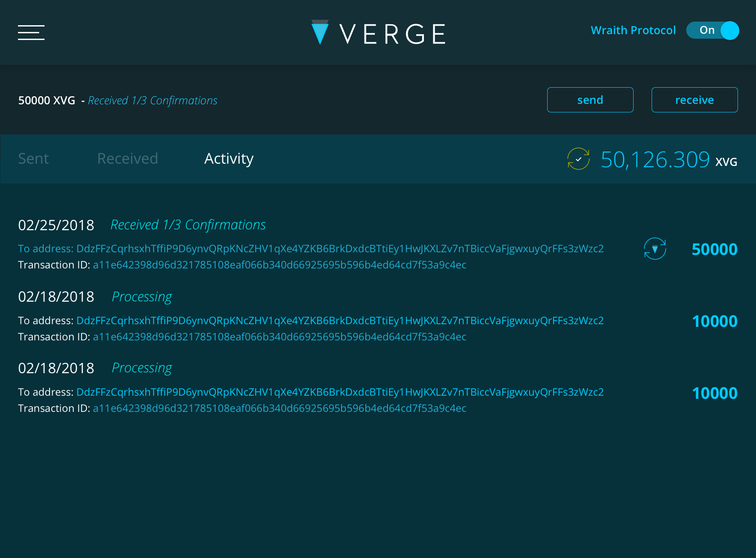Open the hamburger menu
756x558 pixels.
point(31,32)
